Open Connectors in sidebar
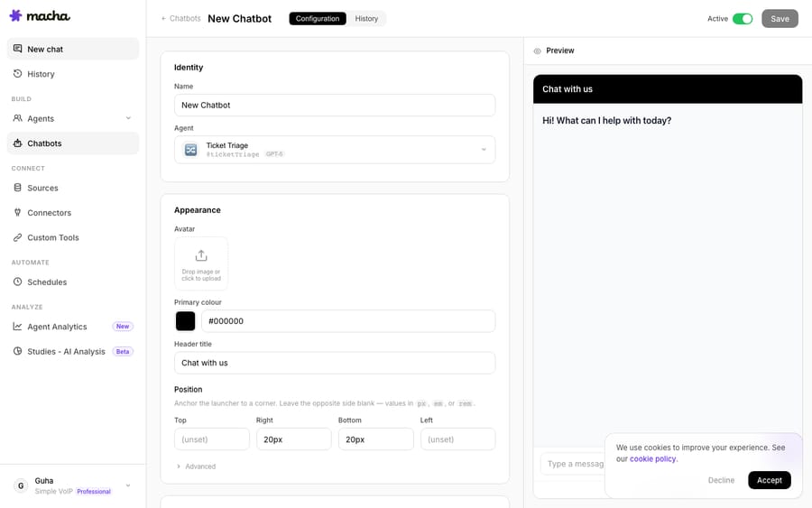 tap(73, 212)
